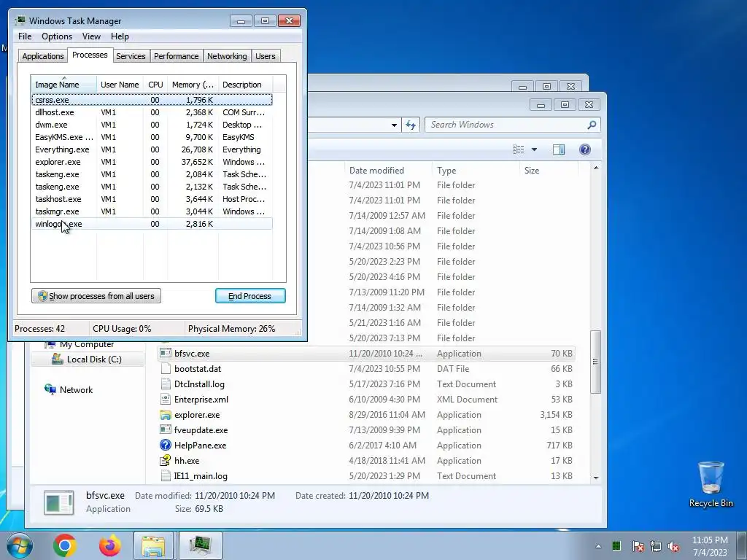747x560 pixels.
Task: Sort processes by Description column
Action: pos(245,85)
